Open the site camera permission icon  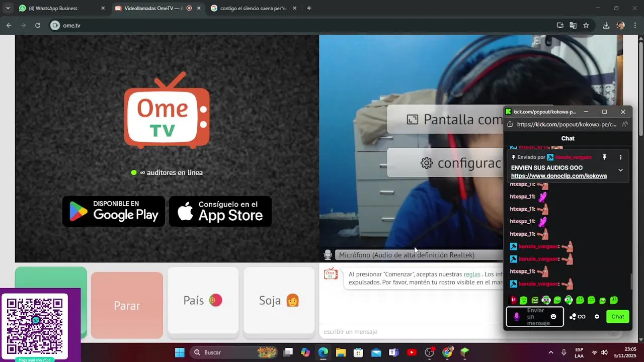(x=55, y=25)
